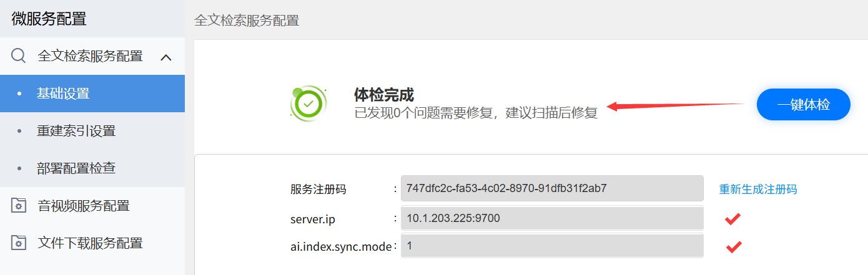868x275 pixels.
Task: Click the green 体检完成 checkmark status icon
Action: click(308, 103)
